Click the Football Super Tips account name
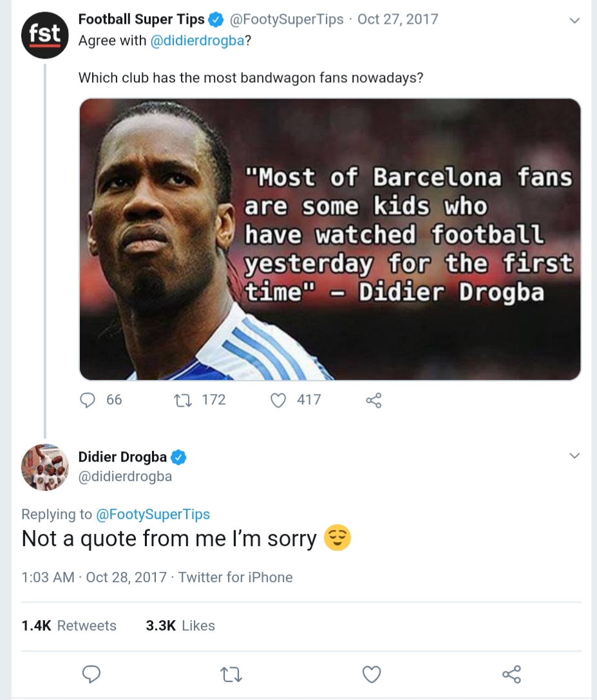The height and width of the screenshot is (700, 597). click(x=142, y=19)
